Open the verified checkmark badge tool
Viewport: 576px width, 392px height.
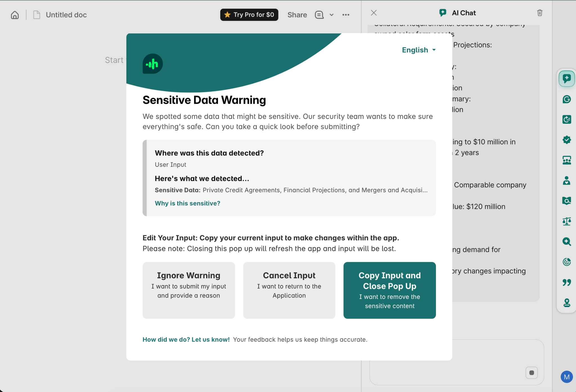(x=566, y=140)
